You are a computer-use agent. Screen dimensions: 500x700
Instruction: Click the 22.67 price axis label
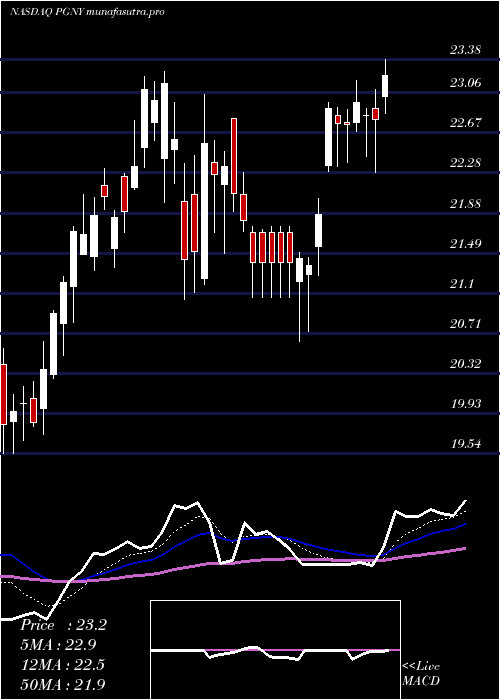click(466, 123)
